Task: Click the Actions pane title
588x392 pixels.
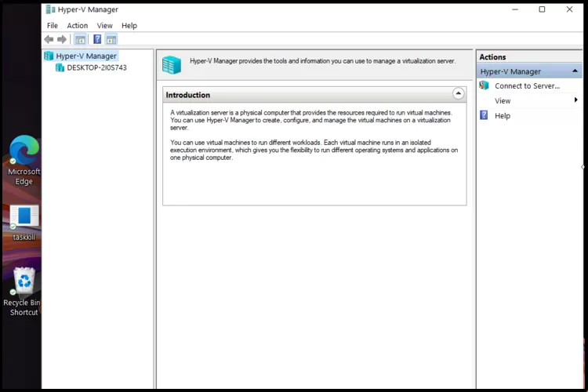Action: tap(493, 57)
